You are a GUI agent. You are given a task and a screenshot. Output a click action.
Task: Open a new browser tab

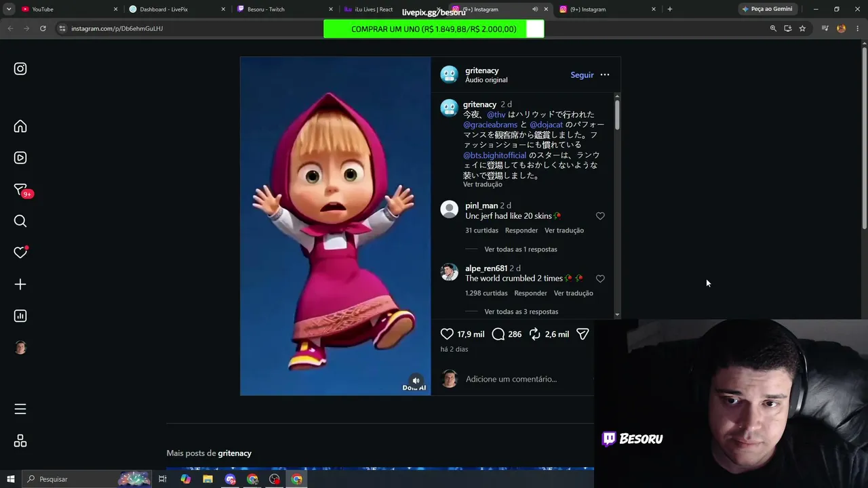670,9
